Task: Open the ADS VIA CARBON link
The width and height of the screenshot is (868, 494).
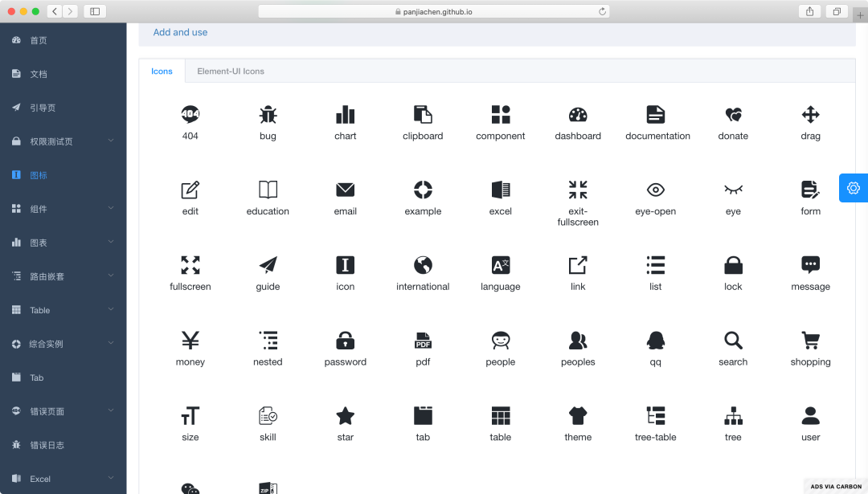Action: coord(836,486)
